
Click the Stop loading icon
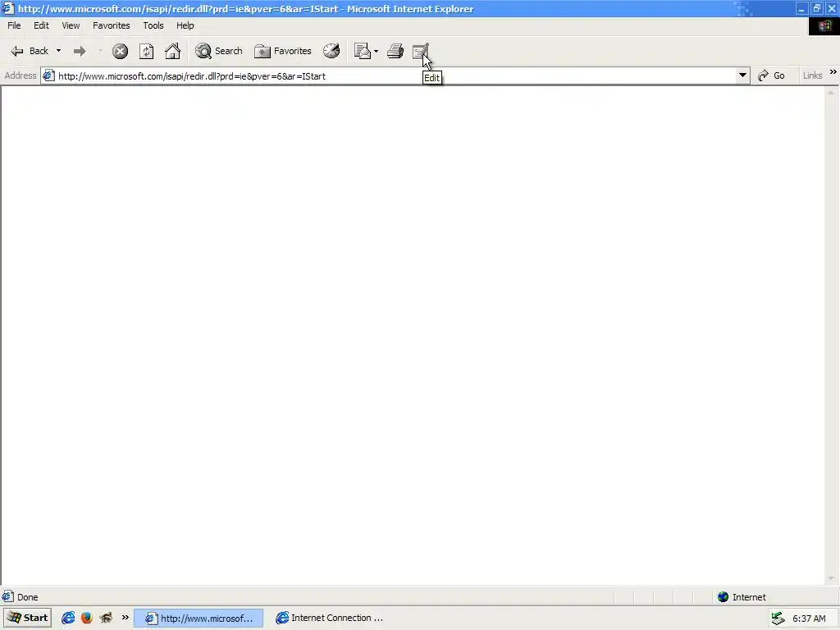point(120,51)
